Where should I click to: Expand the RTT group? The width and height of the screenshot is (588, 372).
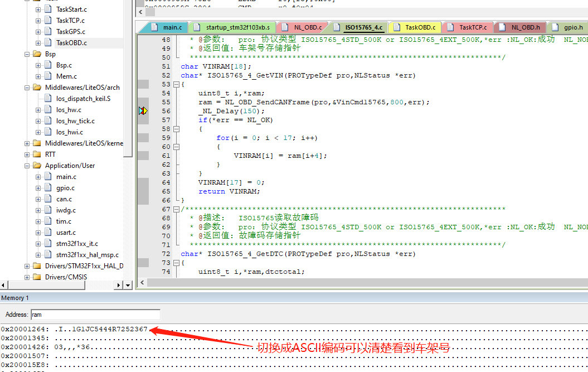[27, 154]
